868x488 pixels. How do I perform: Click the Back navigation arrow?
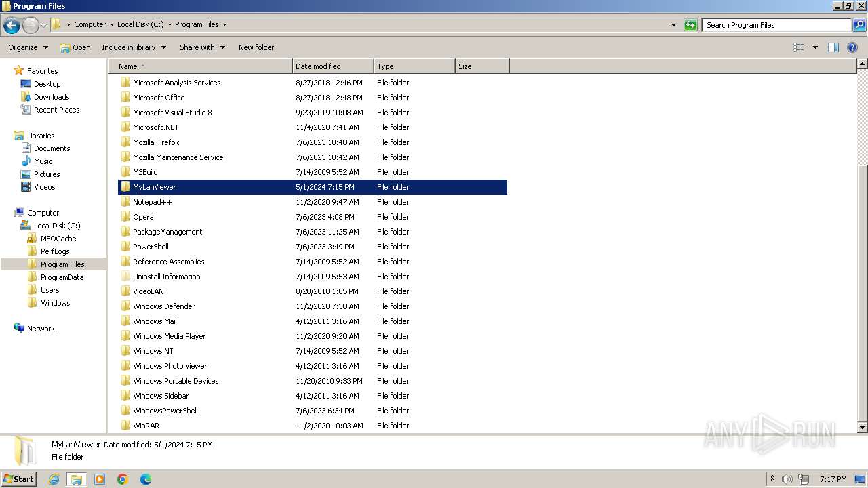click(12, 25)
